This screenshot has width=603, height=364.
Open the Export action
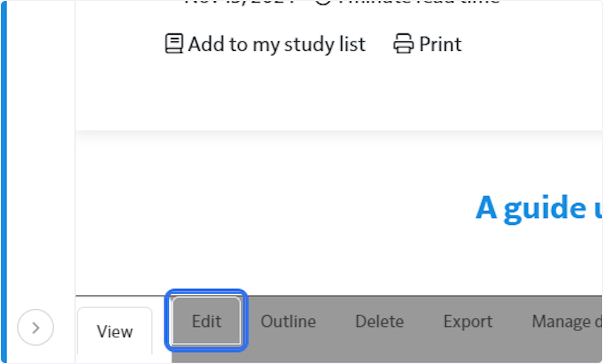[467, 321]
